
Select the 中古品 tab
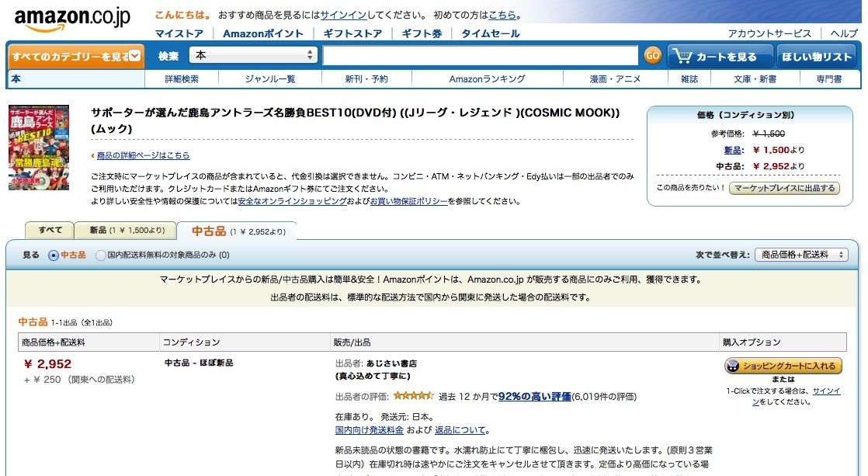[x=238, y=231]
